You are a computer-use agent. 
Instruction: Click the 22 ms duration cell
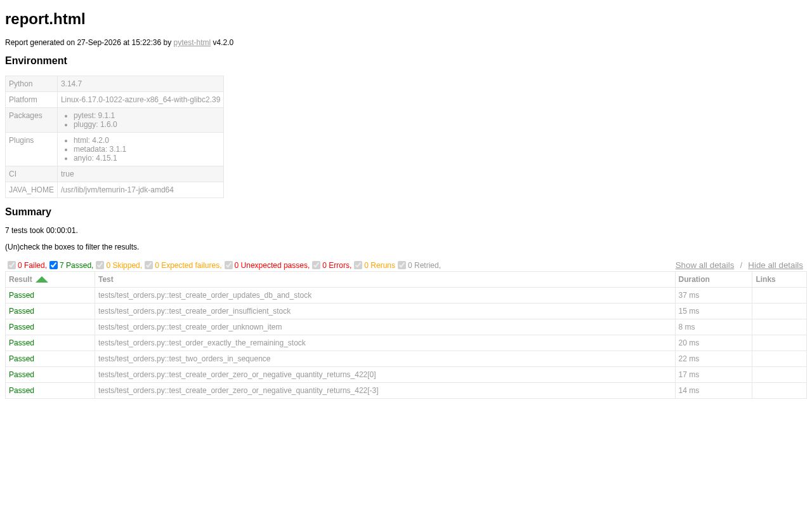pos(714,359)
